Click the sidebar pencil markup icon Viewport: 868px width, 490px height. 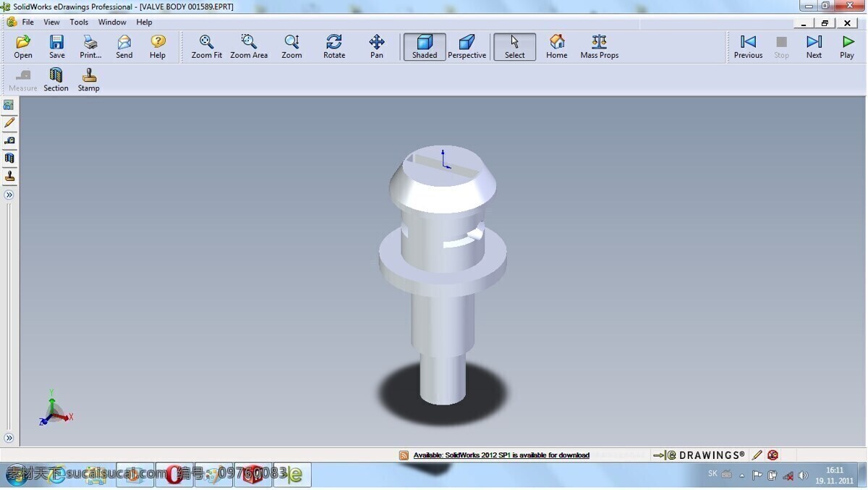coord(9,123)
